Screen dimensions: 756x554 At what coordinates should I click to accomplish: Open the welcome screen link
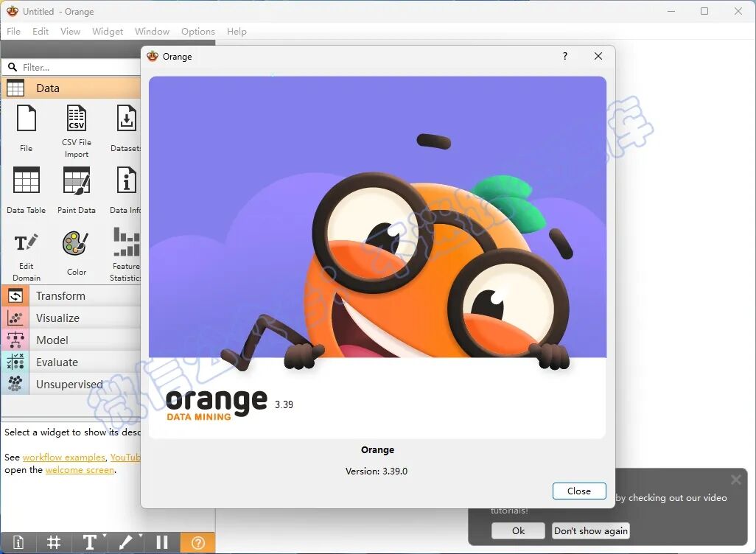coord(80,469)
